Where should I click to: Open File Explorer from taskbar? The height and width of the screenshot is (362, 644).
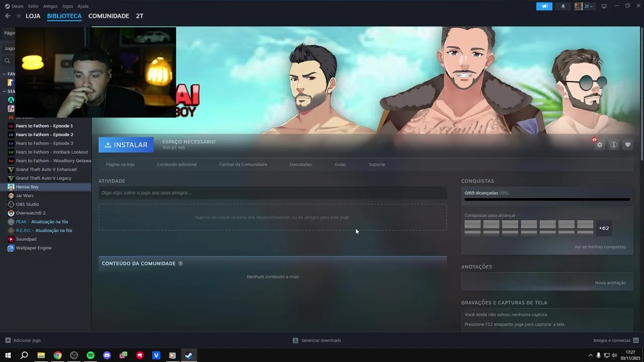(41, 355)
